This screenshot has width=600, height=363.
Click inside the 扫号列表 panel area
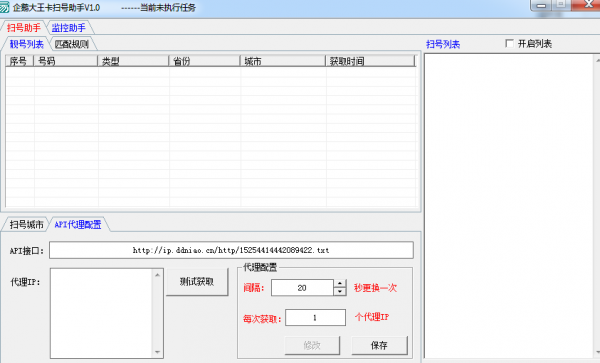coord(509,207)
